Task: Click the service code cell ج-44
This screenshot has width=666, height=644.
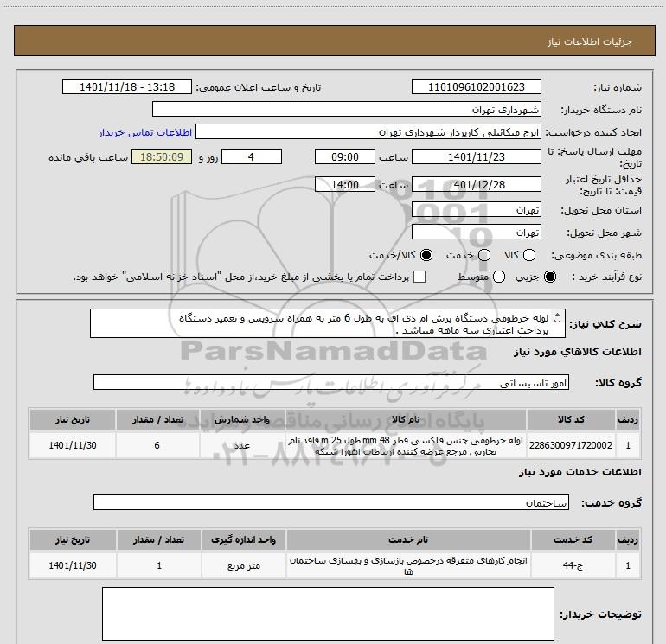Action: pyautogui.click(x=573, y=565)
